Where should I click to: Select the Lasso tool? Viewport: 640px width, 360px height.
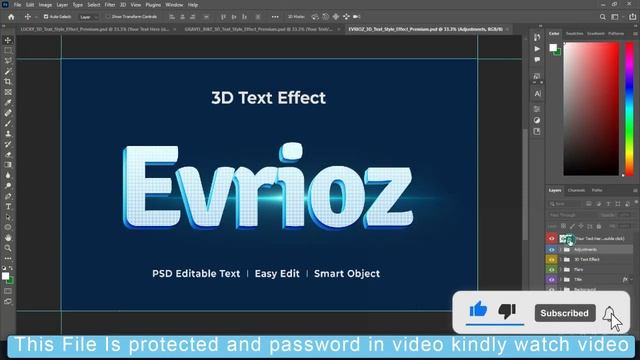pyautogui.click(x=8, y=60)
